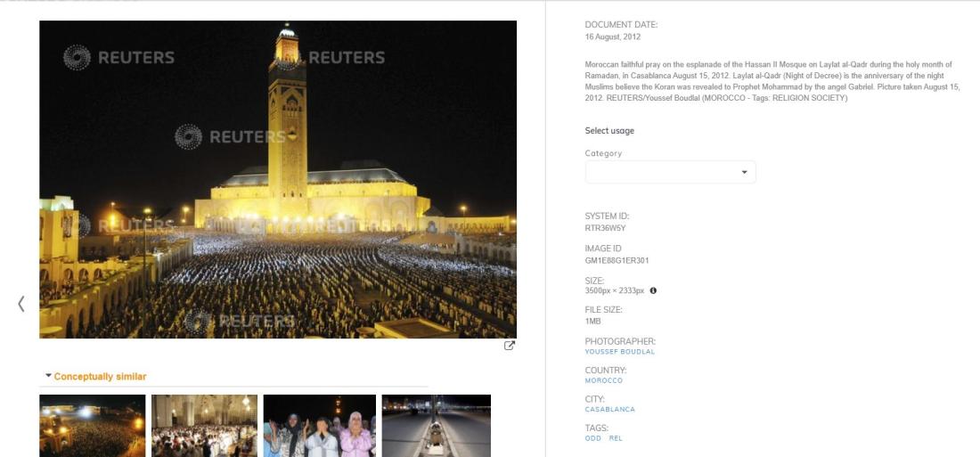The height and width of the screenshot is (457, 980).
Task: Click the Conceptually similar heading text
Action: coord(100,376)
